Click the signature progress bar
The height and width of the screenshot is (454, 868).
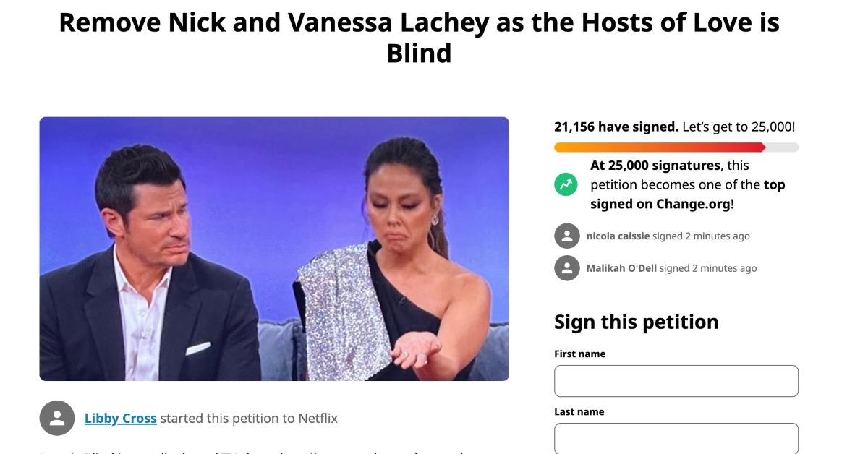[676, 147]
